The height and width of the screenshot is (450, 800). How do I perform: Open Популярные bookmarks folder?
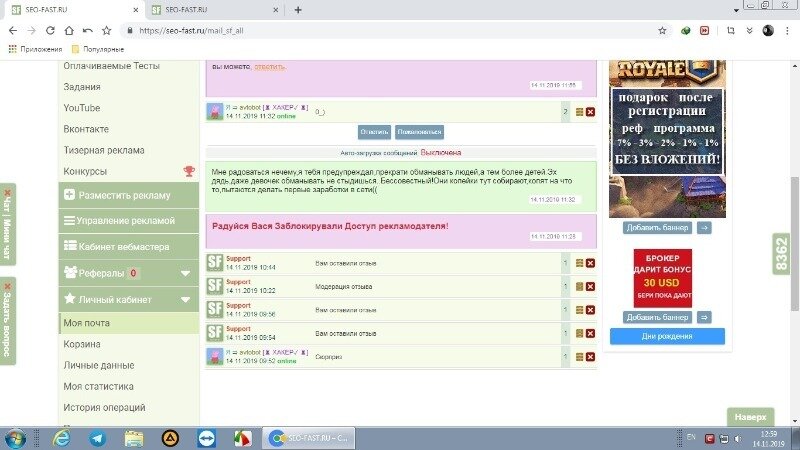(97, 49)
